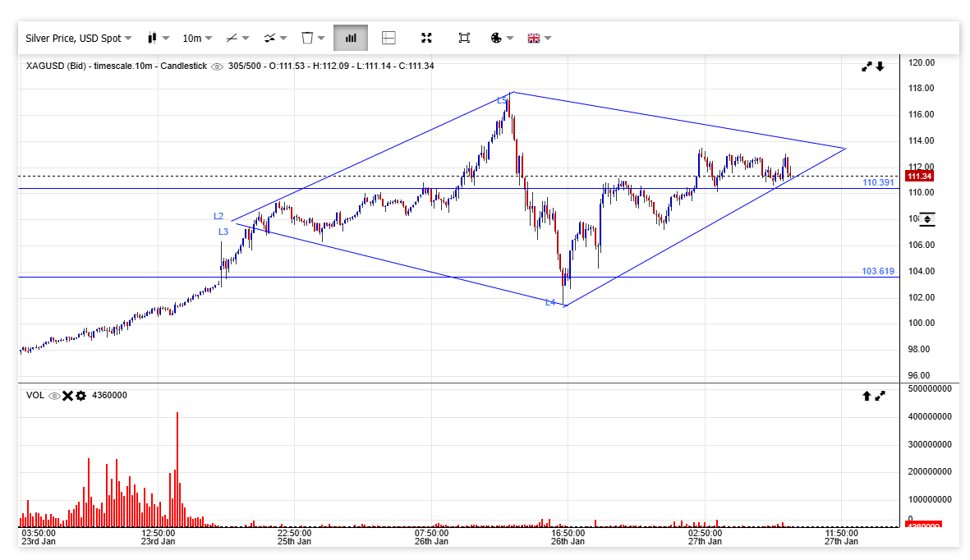This screenshot has height=560, width=970.
Task: Maximize the price chart panel
Action: coord(866,67)
